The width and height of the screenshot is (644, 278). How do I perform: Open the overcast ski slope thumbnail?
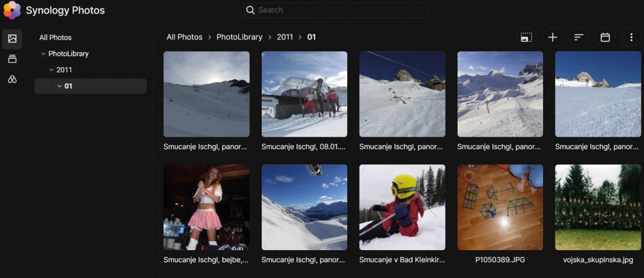207,94
